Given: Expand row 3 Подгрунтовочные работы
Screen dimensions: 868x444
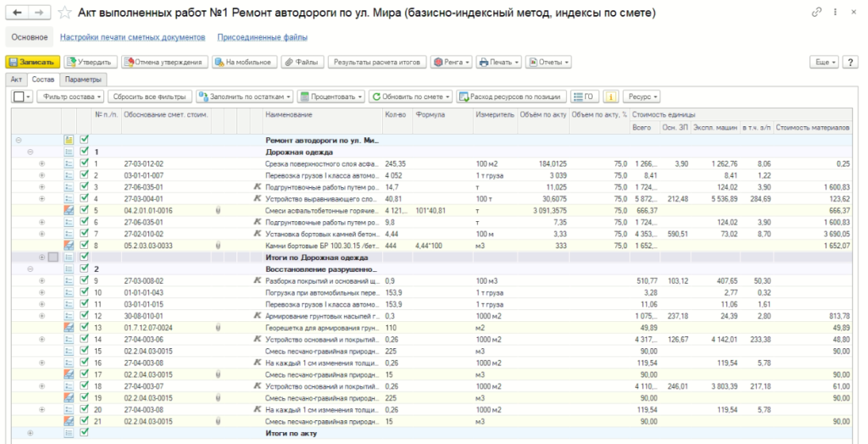Looking at the screenshot, I should [42, 186].
